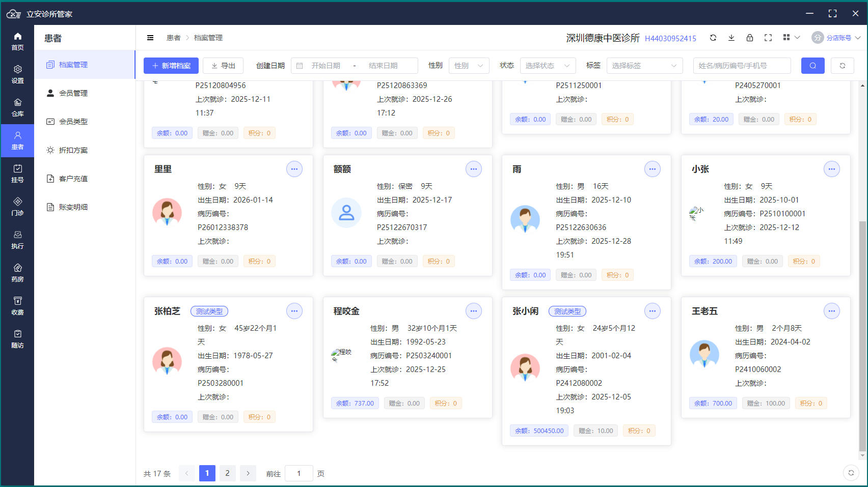Select 会员类型 in the patient submenu
868x487 pixels.
coord(85,122)
